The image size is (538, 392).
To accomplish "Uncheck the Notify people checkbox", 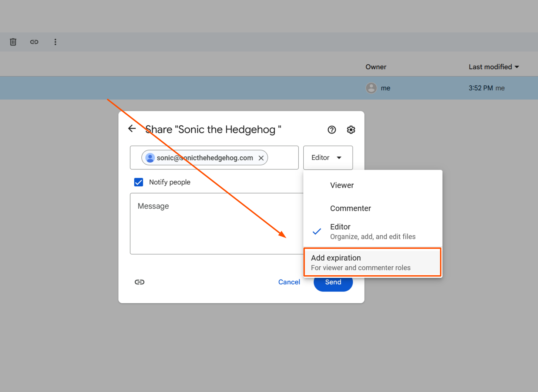I will (x=139, y=182).
